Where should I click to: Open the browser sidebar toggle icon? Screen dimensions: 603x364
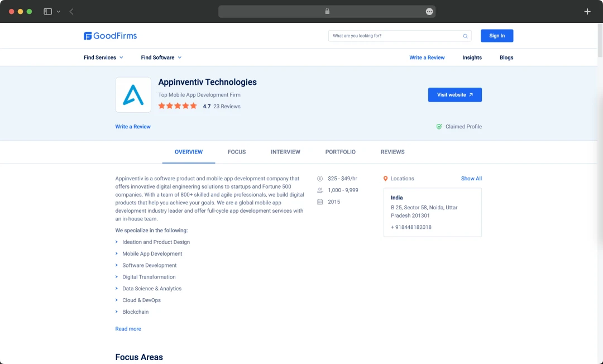click(x=47, y=12)
